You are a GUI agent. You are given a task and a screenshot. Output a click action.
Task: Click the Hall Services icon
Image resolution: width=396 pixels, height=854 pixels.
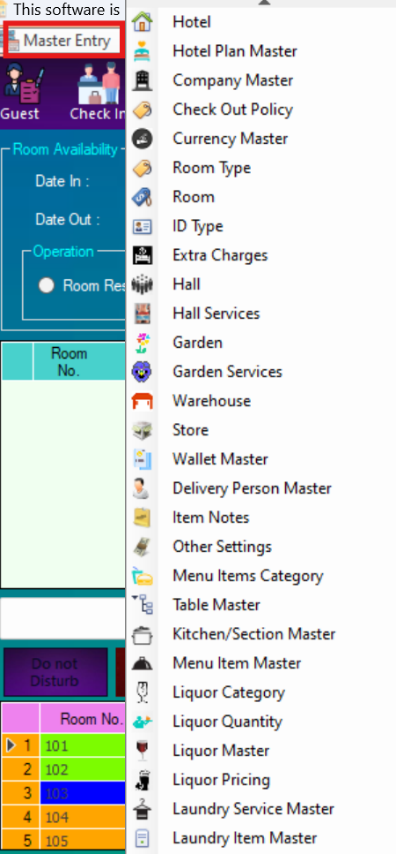click(x=142, y=313)
